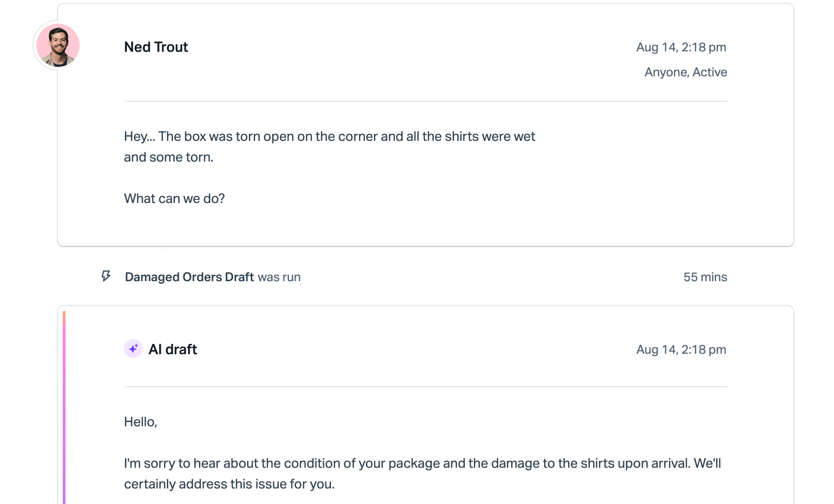Click the 'and some torn.' message line
The height and width of the screenshot is (504, 834).
pyautogui.click(x=169, y=157)
